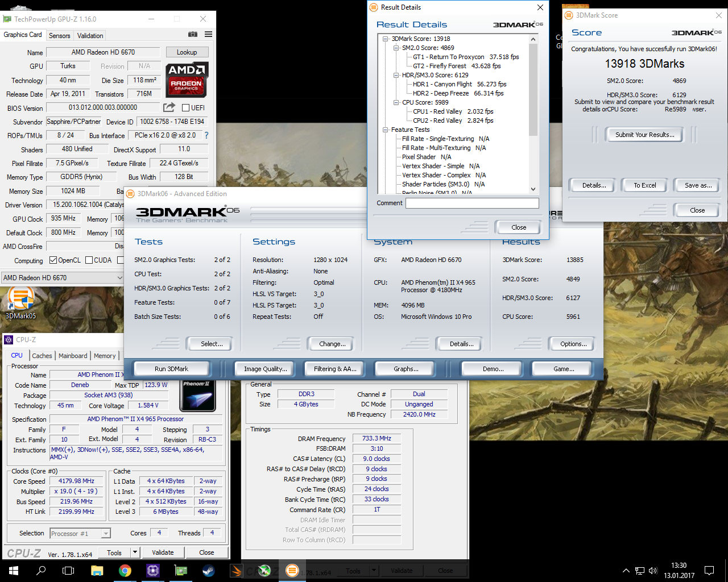This screenshot has height=582, width=728.
Task: Open Task View from the taskbar
Action: point(68,571)
